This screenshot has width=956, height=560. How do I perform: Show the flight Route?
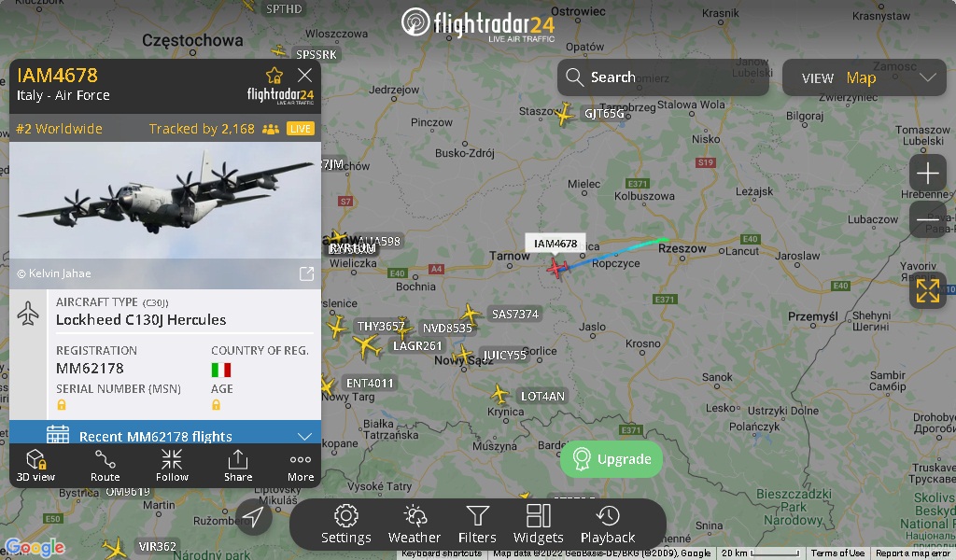pyautogui.click(x=105, y=466)
